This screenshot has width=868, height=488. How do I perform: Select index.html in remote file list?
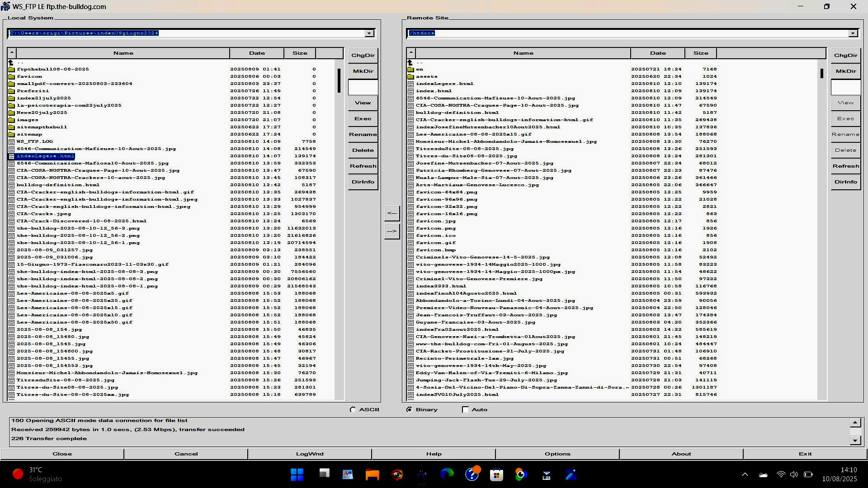click(433, 91)
